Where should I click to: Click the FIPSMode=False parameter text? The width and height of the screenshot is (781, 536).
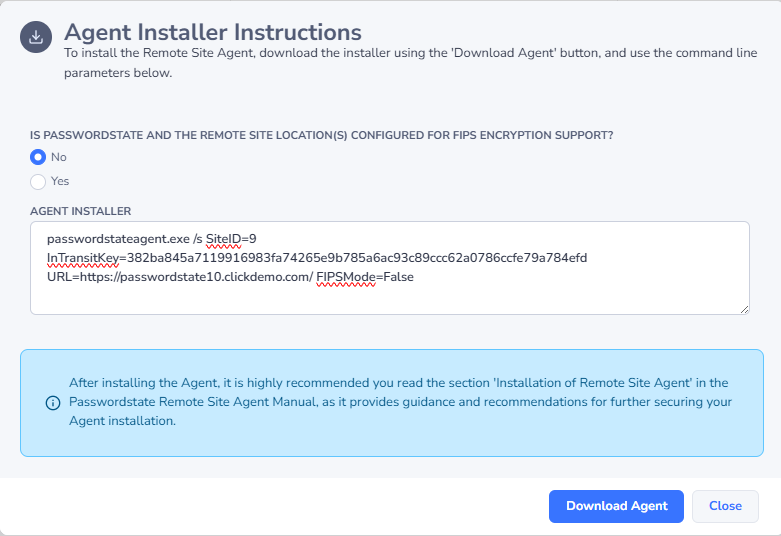pos(365,277)
